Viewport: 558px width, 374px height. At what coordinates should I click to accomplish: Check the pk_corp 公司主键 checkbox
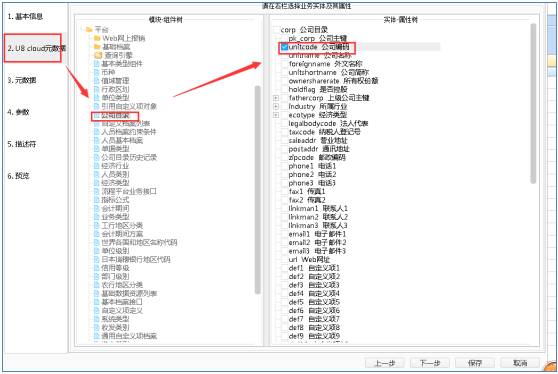284,38
